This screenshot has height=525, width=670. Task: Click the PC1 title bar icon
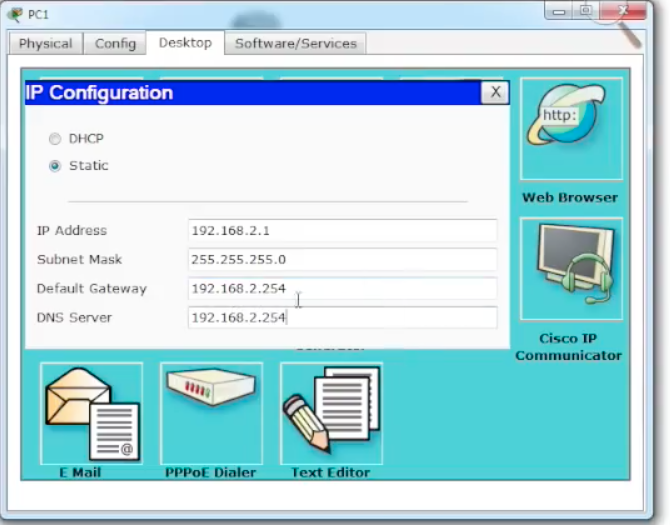coord(14,14)
